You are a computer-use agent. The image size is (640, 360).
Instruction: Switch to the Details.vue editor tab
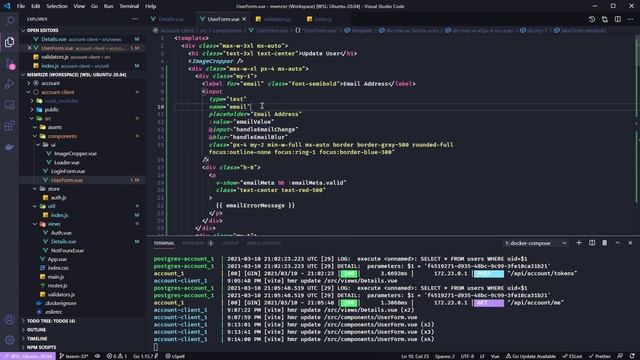(171, 19)
